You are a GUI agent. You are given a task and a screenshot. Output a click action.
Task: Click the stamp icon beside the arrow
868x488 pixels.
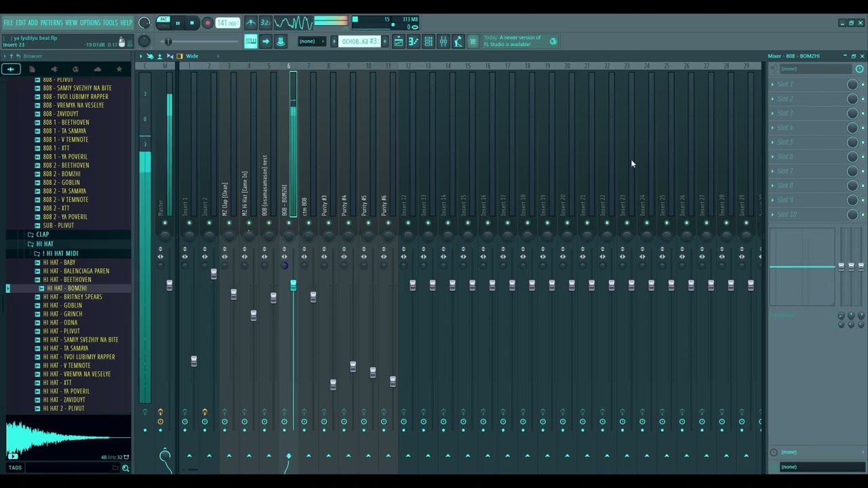pyautogui.click(x=281, y=41)
